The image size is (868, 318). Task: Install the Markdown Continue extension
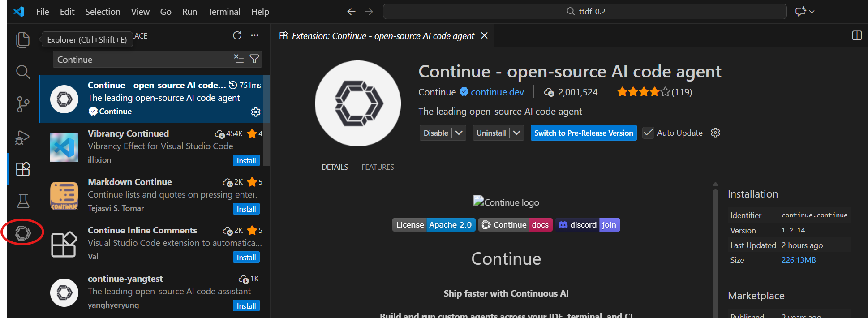pyautogui.click(x=246, y=209)
